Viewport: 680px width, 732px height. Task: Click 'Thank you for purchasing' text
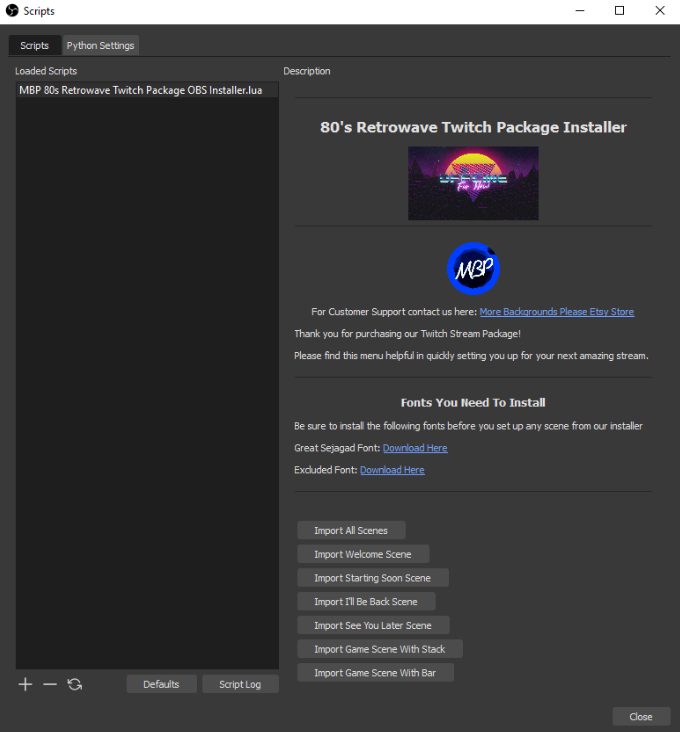point(407,334)
